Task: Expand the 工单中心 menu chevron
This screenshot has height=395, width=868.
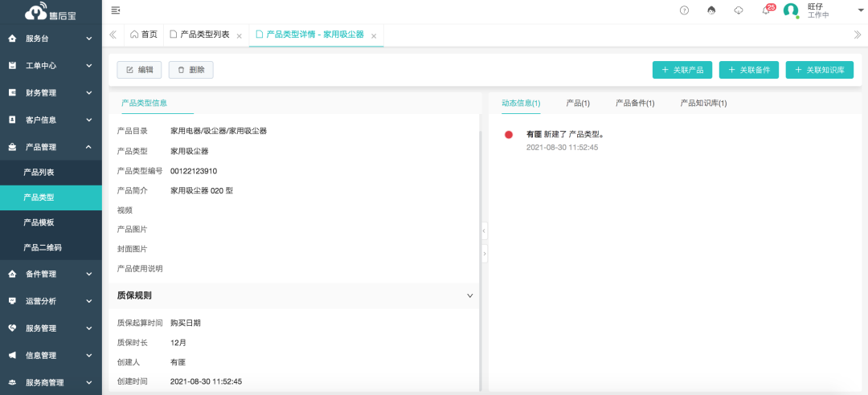Action: (x=88, y=65)
